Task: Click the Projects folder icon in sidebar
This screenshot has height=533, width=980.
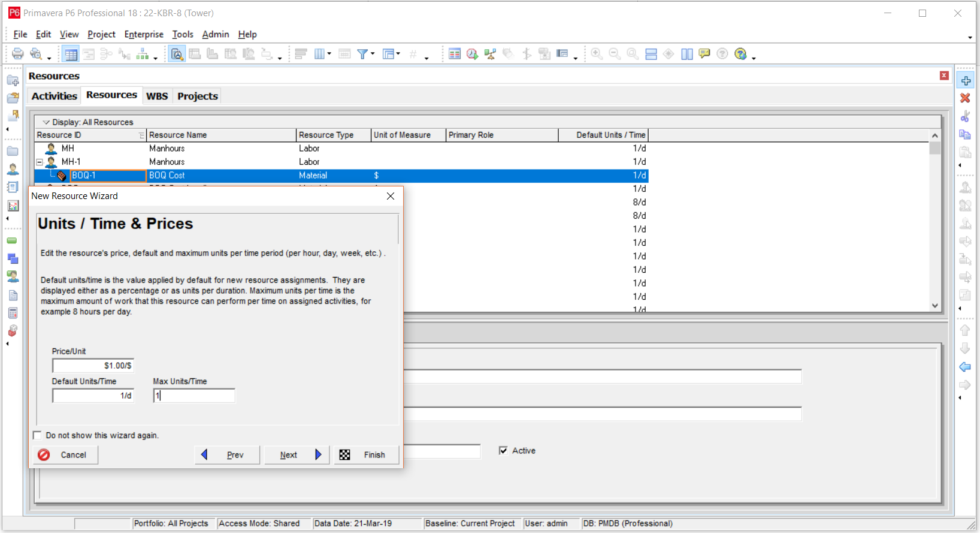Action: 13,152
